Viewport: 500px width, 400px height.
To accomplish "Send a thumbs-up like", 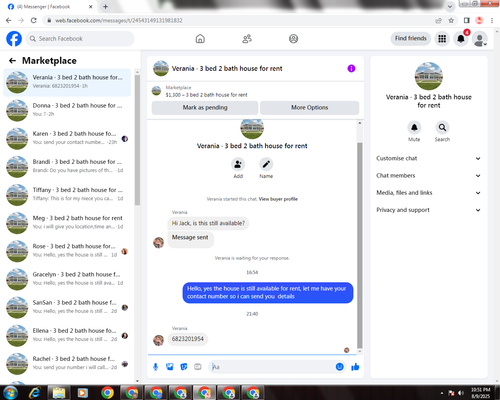I will point(355,367).
